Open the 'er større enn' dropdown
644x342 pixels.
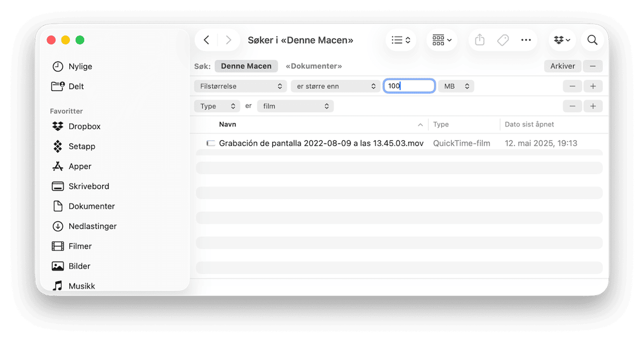pos(335,86)
